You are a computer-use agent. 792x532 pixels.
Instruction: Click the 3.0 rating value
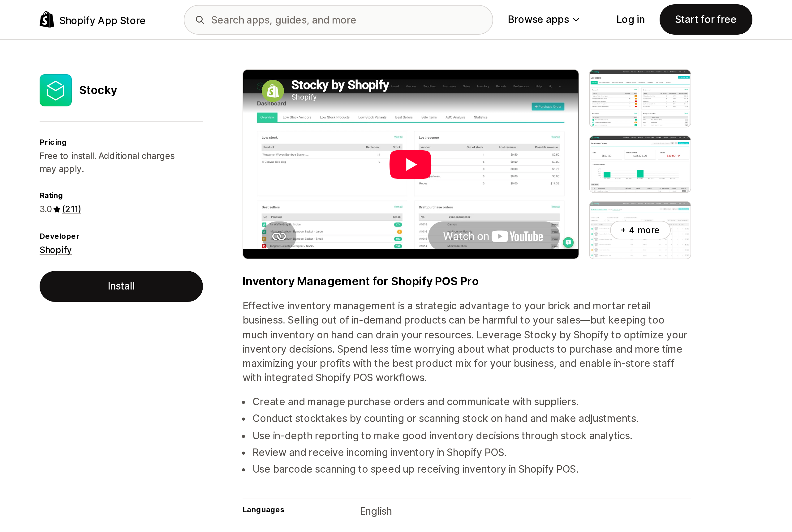[x=46, y=209]
